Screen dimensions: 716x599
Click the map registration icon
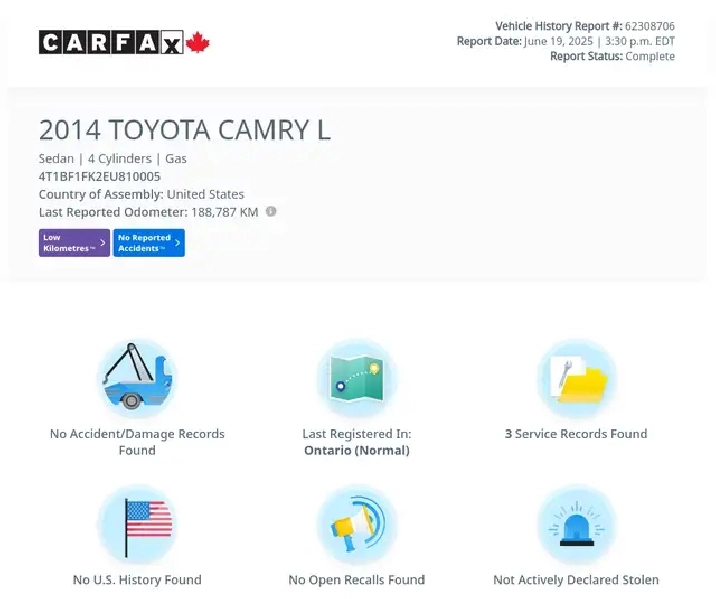tap(357, 378)
